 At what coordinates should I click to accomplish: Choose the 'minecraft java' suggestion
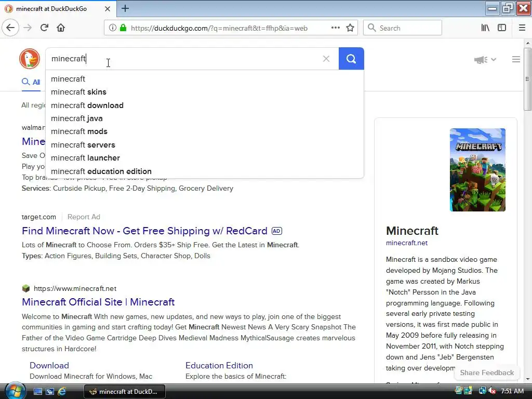[x=205, y=118]
